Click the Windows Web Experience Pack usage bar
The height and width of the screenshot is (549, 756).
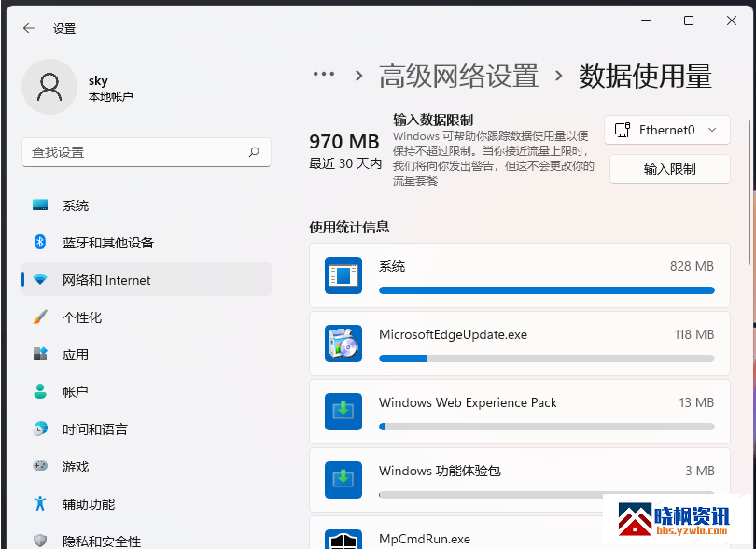tap(547, 427)
